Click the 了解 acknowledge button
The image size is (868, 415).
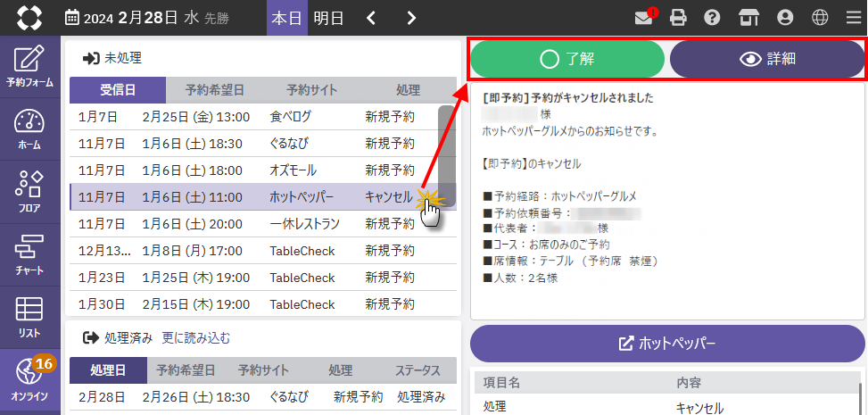(567, 59)
